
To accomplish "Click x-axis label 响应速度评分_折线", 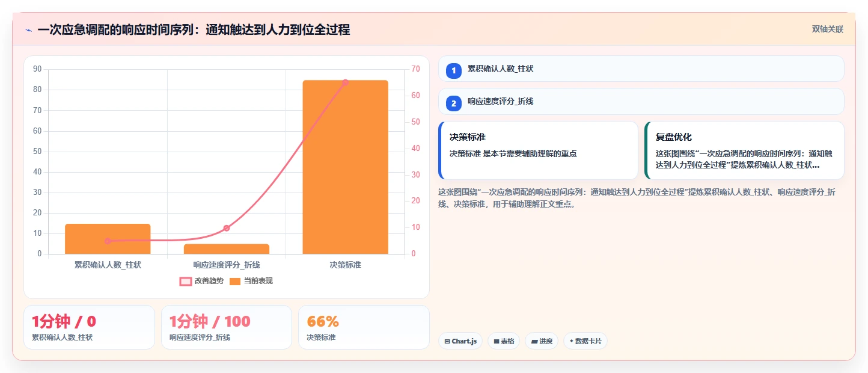I will (x=227, y=265).
